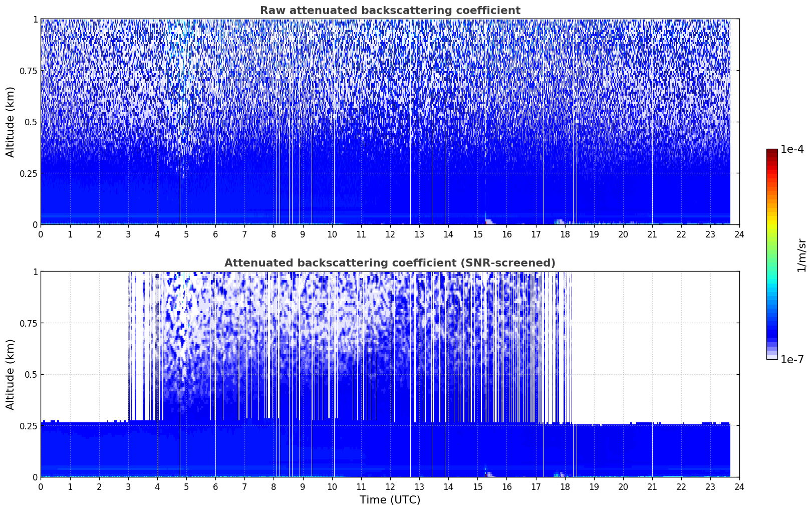
Task: Click the top plot's "Altitude (km)" label
Action: point(11,122)
